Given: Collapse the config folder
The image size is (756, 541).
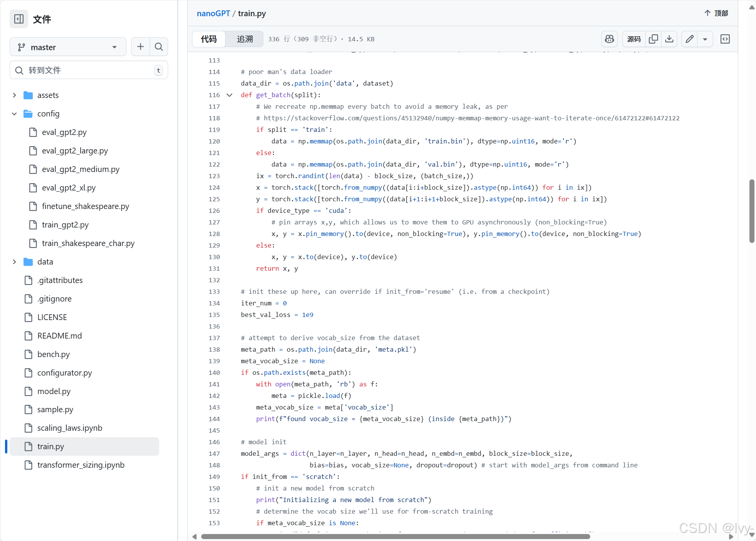Looking at the screenshot, I should [14, 114].
